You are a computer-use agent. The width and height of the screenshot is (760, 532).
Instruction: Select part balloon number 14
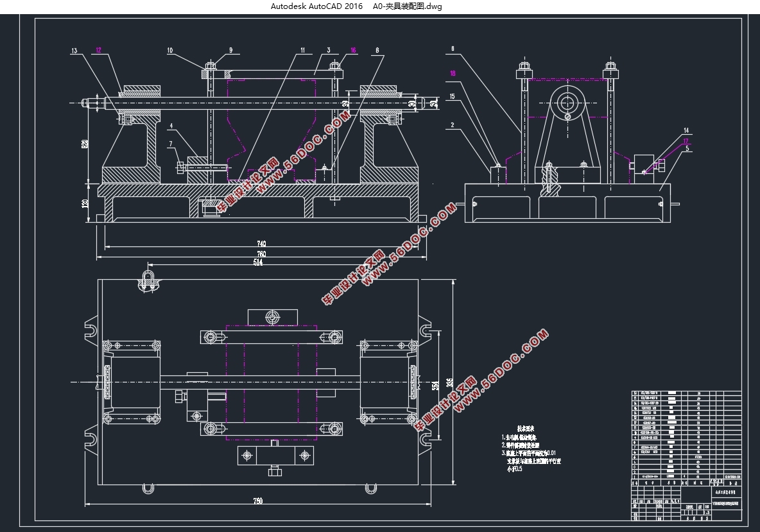coord(686,130)
